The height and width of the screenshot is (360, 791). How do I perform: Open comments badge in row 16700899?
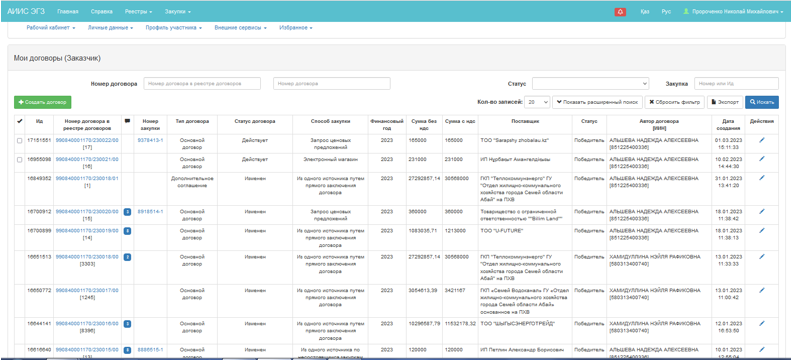(x=128, y=231)
